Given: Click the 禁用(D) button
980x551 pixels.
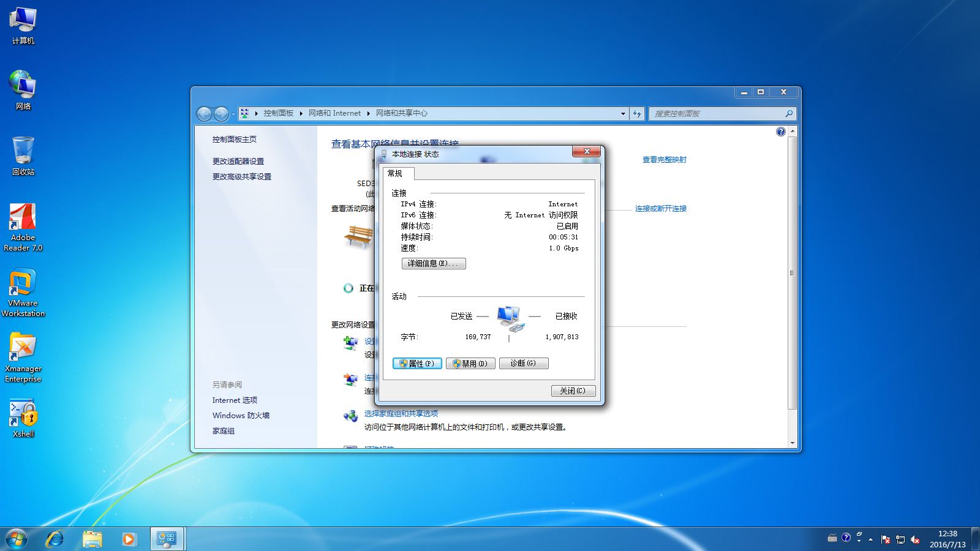Looking at the screenshot, I should point(470,363).
